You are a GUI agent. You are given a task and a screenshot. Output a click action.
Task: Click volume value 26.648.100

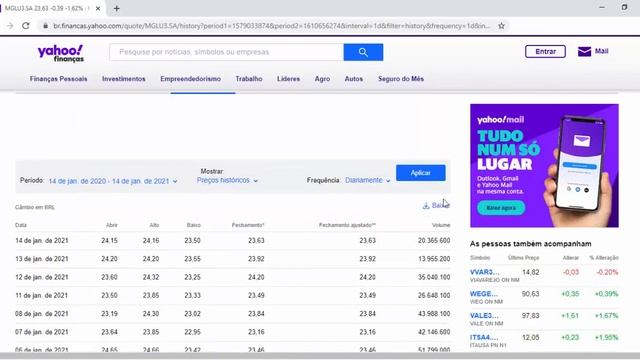pyautogui.click(x=434, y=295)
